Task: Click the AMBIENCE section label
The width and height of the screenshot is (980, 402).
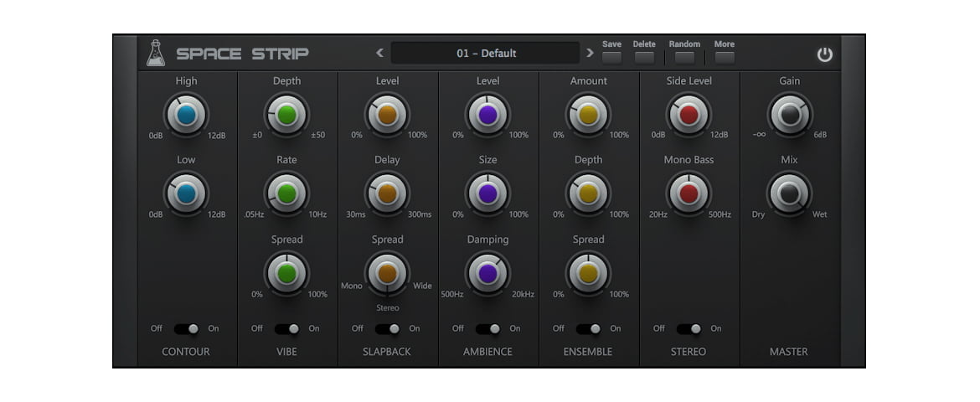Action: pos(487,352)
